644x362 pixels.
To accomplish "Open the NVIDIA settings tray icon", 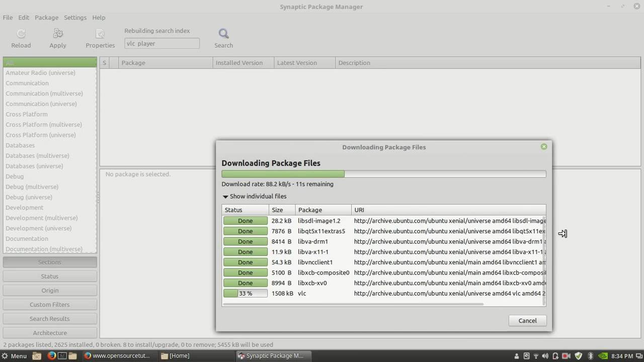I will 603,356.
